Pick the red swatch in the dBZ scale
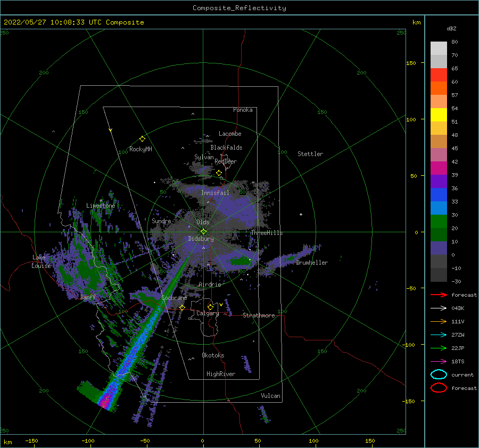Image resolution: width=479 pixels, height=448 pixels. pos(439,75)
